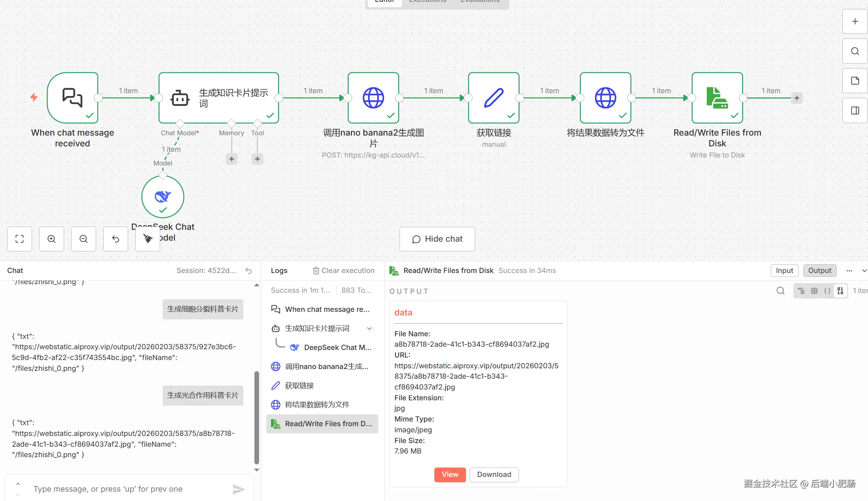Add a Memory sub-node with plus

click(x=231, y=159)
